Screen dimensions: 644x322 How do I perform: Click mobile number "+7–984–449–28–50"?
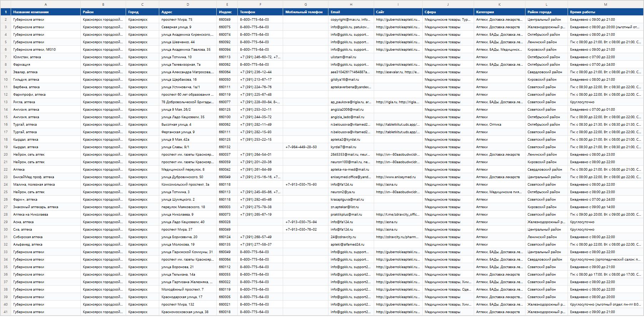[x=306, y=147]
